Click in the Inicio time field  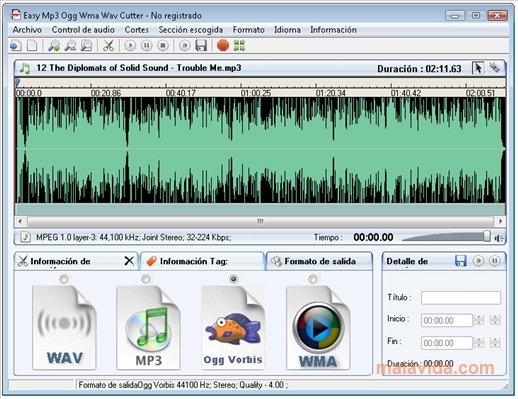pyautogui.click(x=447, y=320)
